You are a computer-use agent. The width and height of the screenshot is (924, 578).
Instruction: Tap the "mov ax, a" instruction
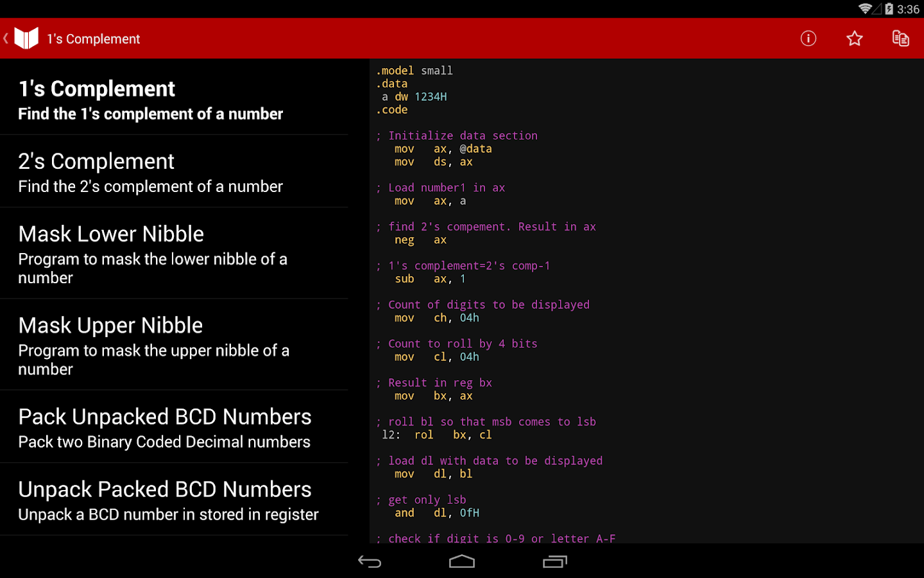(x=431, y=201)
